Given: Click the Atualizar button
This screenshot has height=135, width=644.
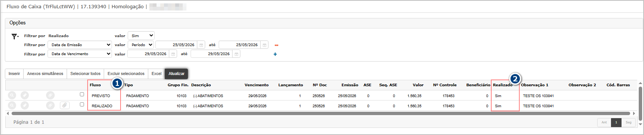Looking at the screenshot, I should [x=176, y=73].
